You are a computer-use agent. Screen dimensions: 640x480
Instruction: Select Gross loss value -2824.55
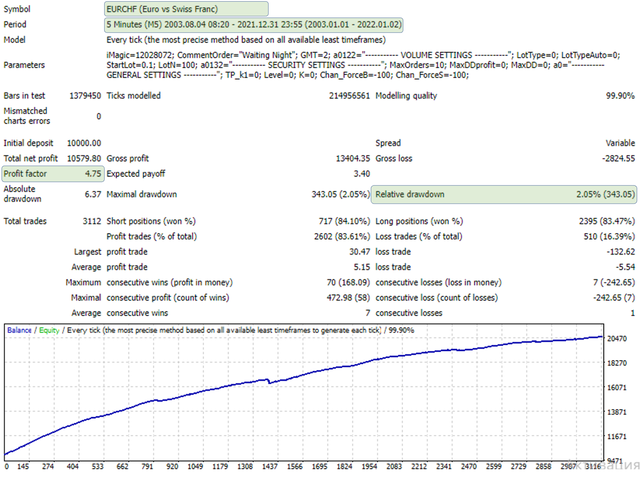[619, 158]
